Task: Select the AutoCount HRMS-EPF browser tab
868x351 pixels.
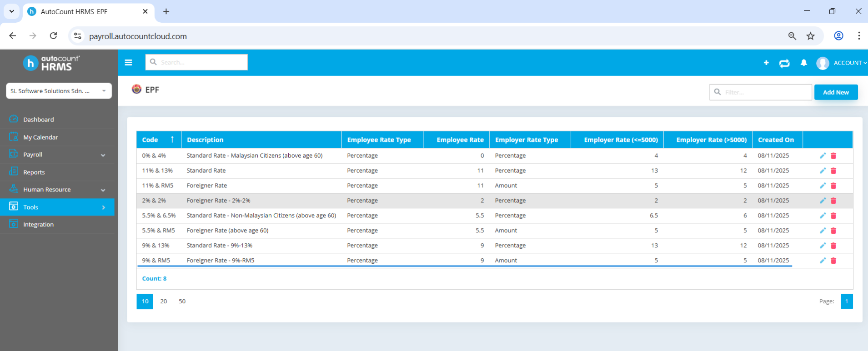Action: (88, 12)
